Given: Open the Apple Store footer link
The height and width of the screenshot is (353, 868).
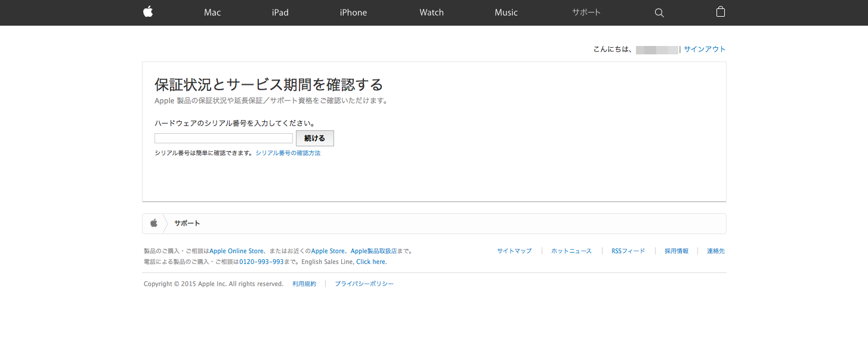Looking at the screenshot, I should click(x=328, y=251).
